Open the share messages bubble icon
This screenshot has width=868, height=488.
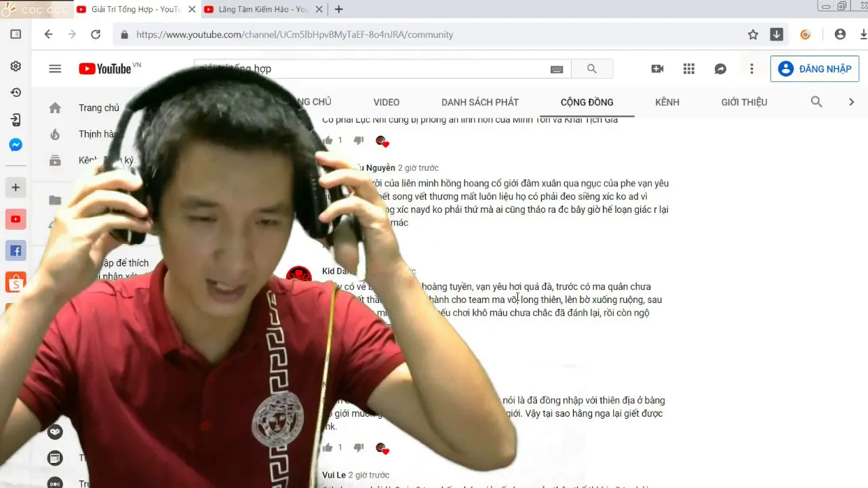[x=721, y=68]
